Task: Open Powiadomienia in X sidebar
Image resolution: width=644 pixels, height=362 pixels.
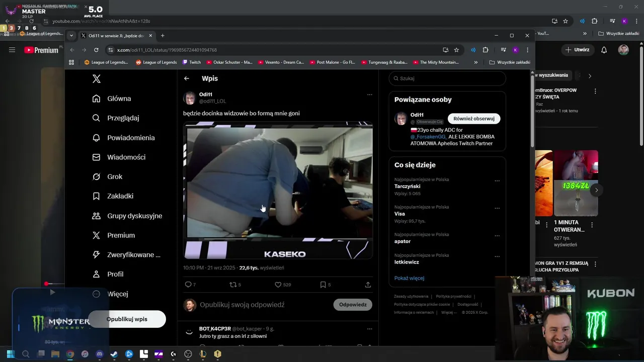Action: click(x=123, y=138)
